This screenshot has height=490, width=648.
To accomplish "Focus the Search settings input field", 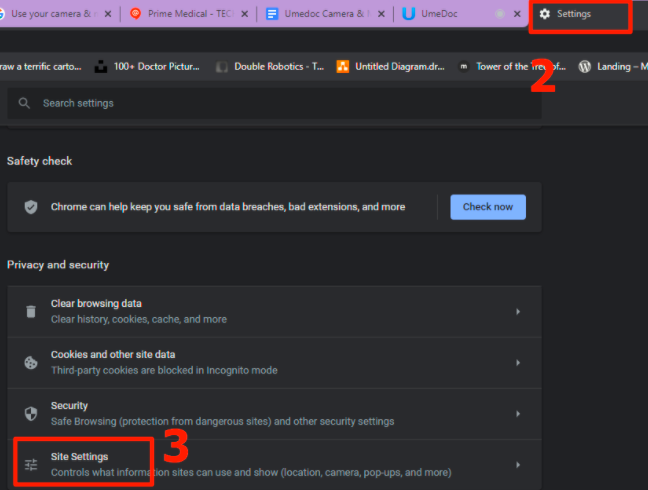I will click(280, 103).
